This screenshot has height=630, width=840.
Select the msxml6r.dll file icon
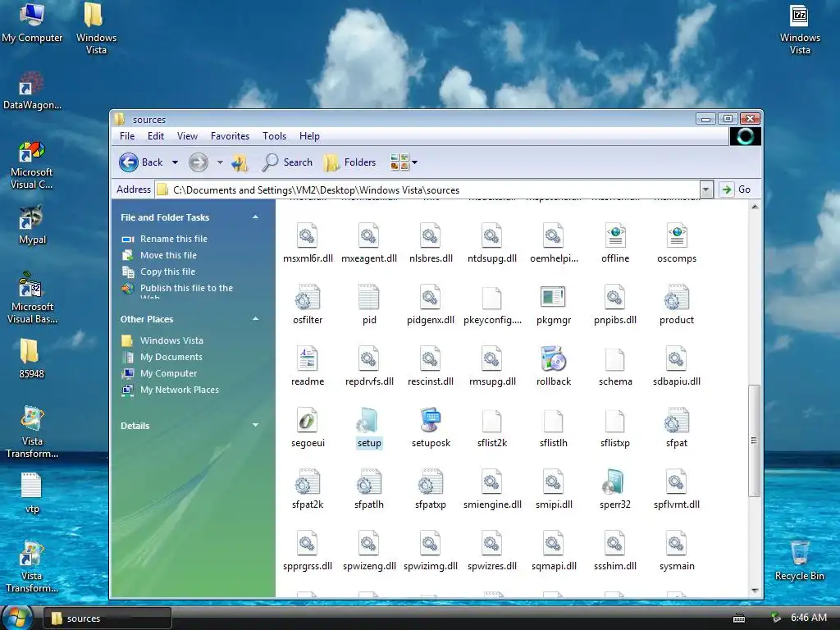(308, 235)
